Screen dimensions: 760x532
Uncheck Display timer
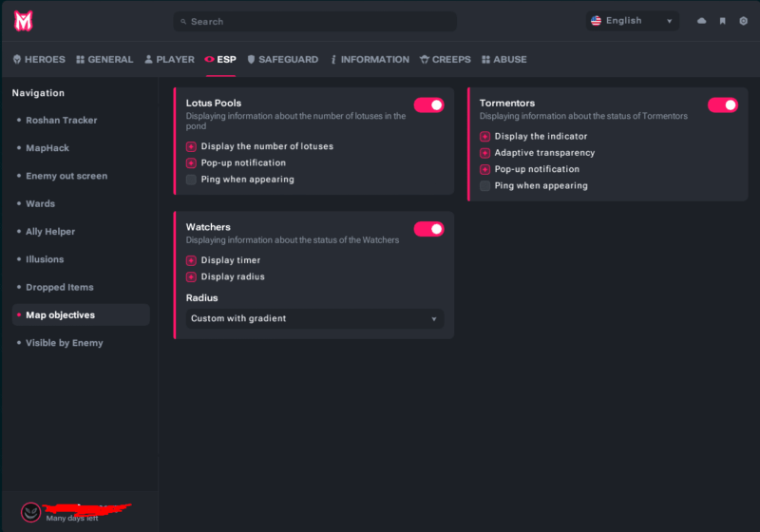coord(191,260)
